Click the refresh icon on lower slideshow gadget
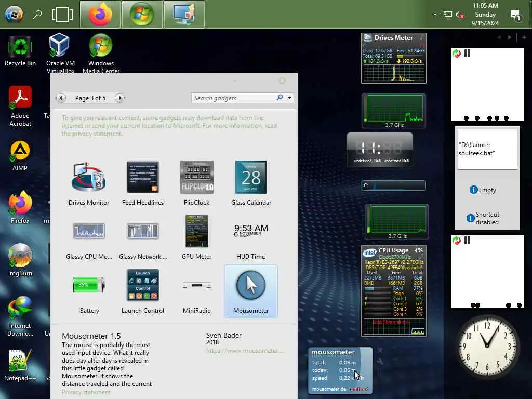 457,241
